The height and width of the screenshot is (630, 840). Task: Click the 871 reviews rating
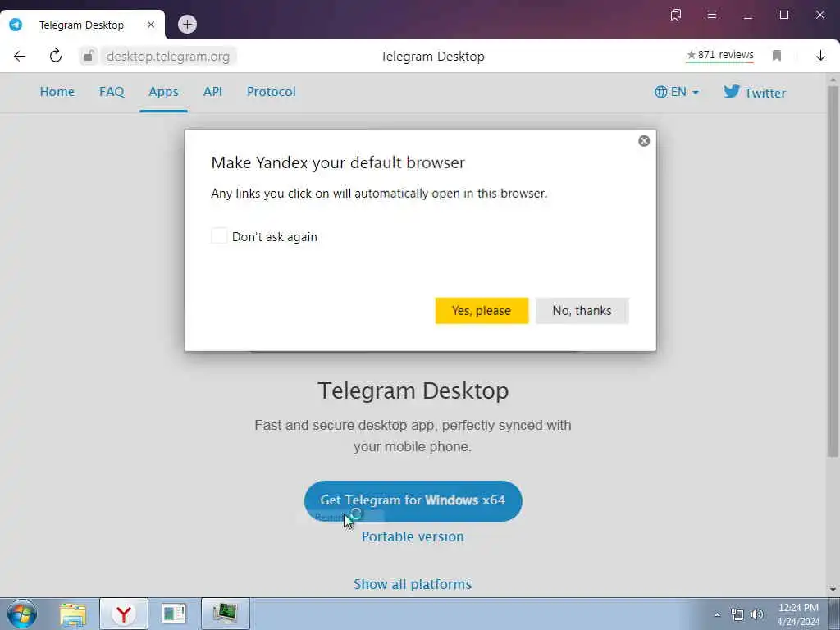pyautogui.click(x=720, y=55)
